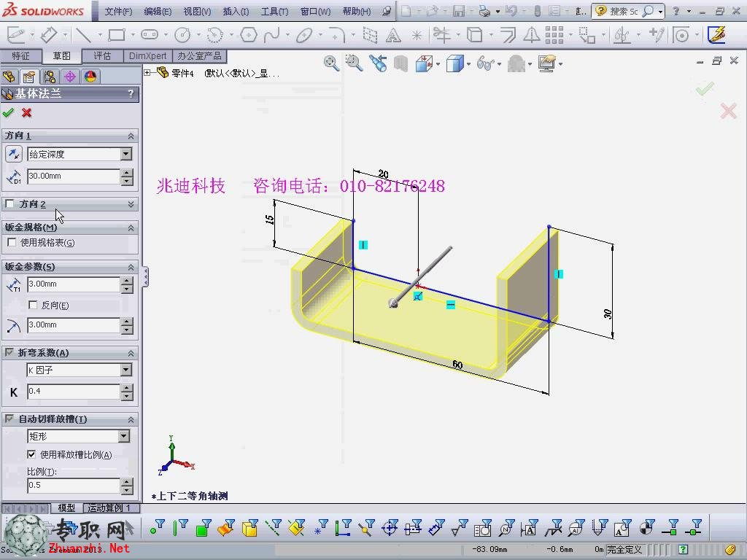Click the thickness 3.00mm T1 field

[73, 284]
